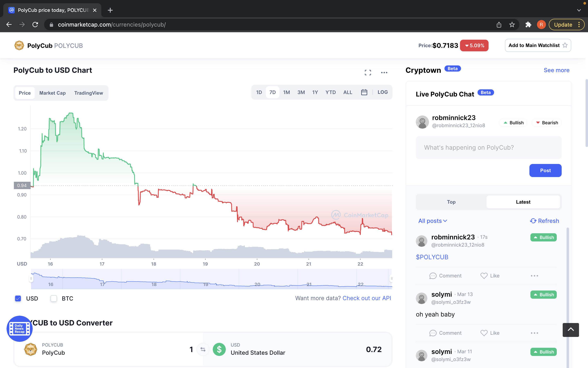Select Bearish sentiment for your post
Image resolution: width=588 pixels, height=368 pixels.
click(x=547, y=123)
